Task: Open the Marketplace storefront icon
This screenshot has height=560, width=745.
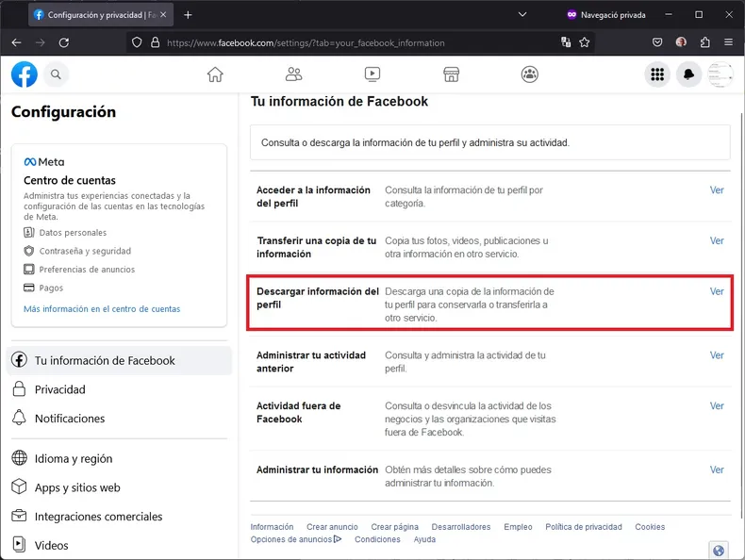Action: tap(451, 74)
